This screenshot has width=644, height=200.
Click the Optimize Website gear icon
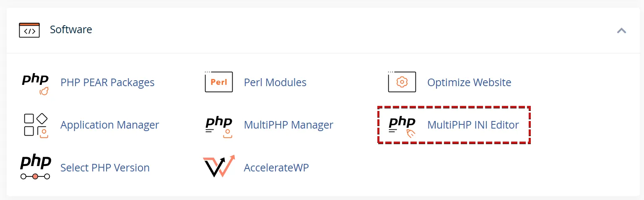[402, 82]
